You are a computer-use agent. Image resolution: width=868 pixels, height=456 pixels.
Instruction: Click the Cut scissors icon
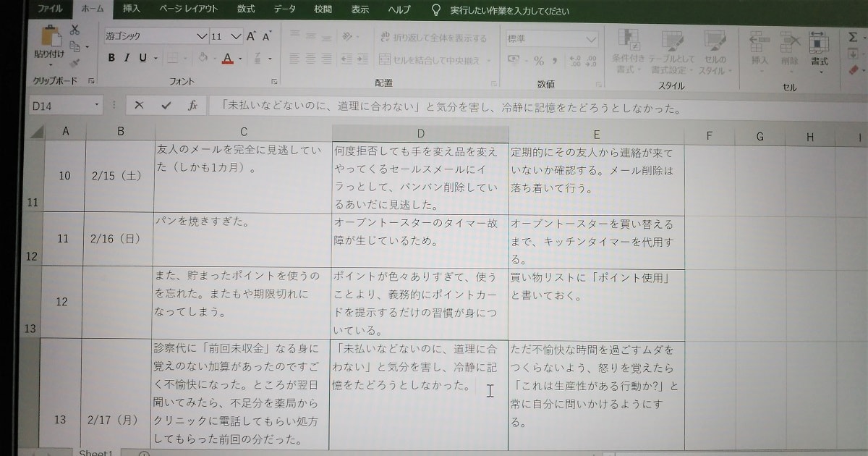[75, 30]
